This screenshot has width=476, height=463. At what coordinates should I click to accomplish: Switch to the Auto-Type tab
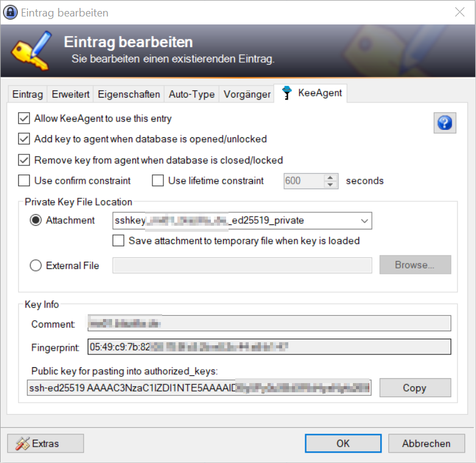point(191,94)
